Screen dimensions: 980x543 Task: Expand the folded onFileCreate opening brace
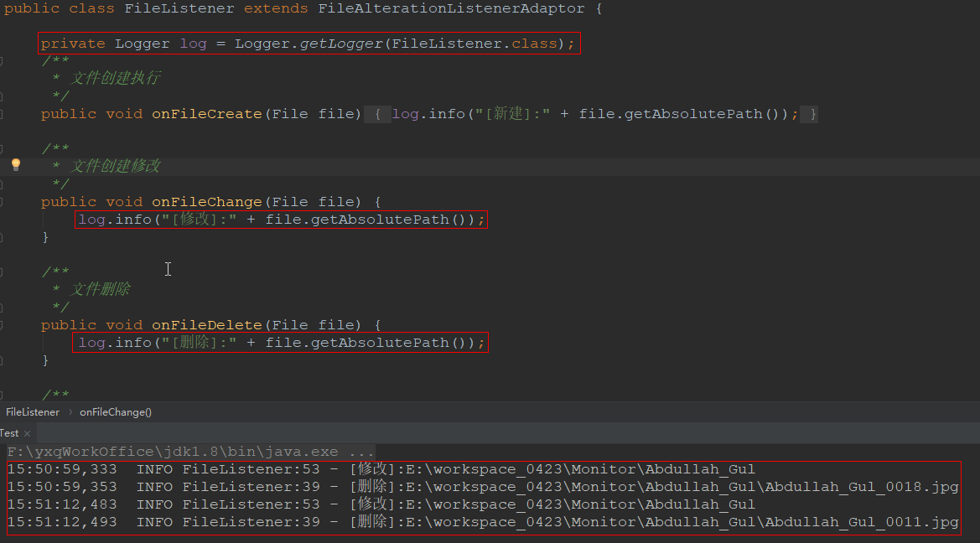tap(377, 114)
